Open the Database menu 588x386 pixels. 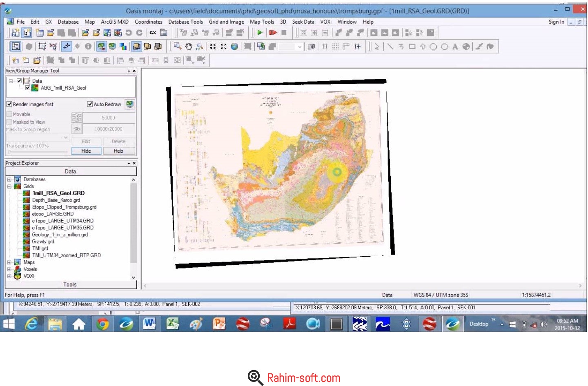coord(68,22)
